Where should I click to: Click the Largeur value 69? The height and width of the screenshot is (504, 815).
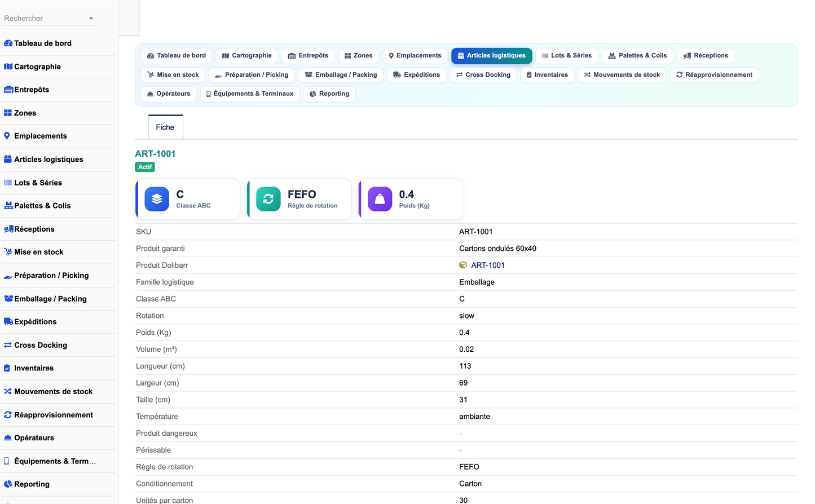pyautogui.click(x=463, y=383)
